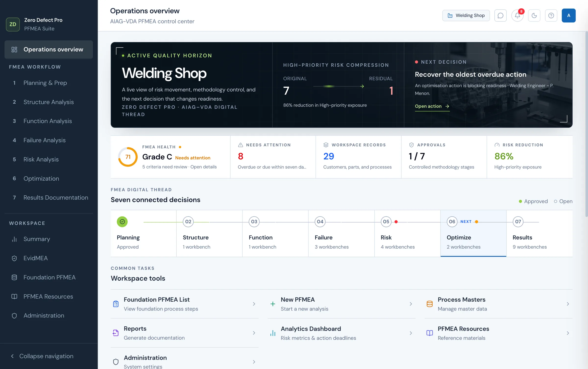Click the Foundation PFMEA List clipboard icon
The height and width of the screenshot is (369, 588).
click(x=116, y=304)
